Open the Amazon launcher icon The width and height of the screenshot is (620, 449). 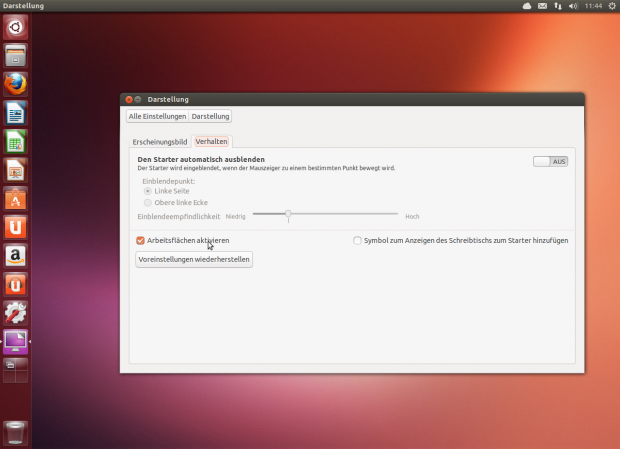pos(15,257)
